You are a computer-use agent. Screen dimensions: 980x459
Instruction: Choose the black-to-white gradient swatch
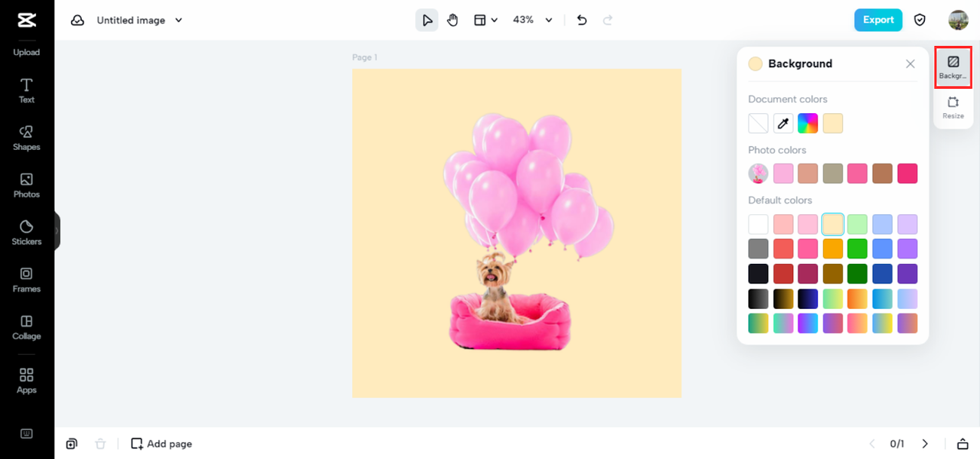758,298
